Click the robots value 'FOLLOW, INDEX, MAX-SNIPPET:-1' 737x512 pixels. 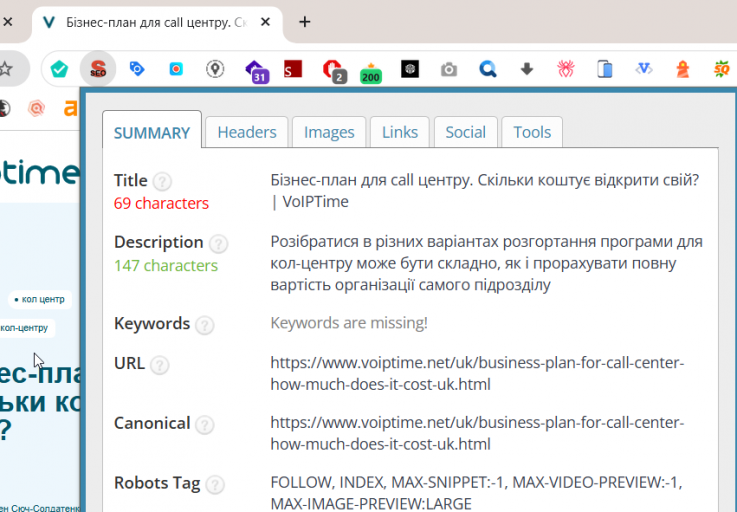point(476,492)
